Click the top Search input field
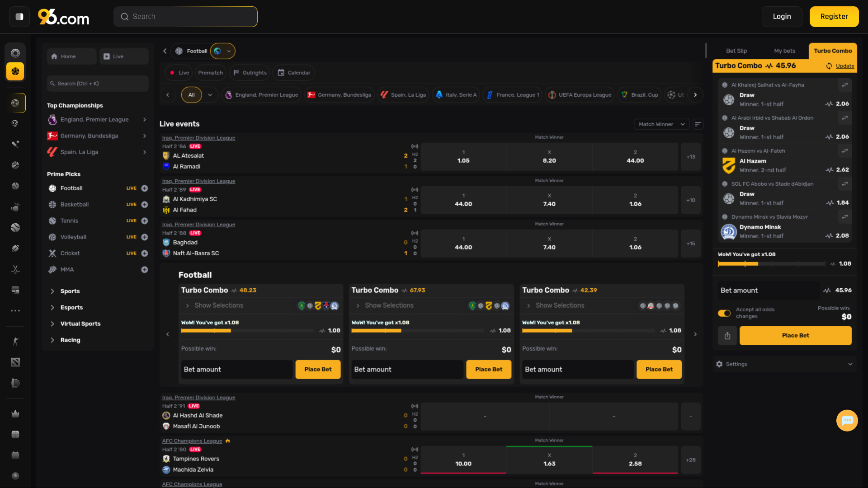 point(185,17)
